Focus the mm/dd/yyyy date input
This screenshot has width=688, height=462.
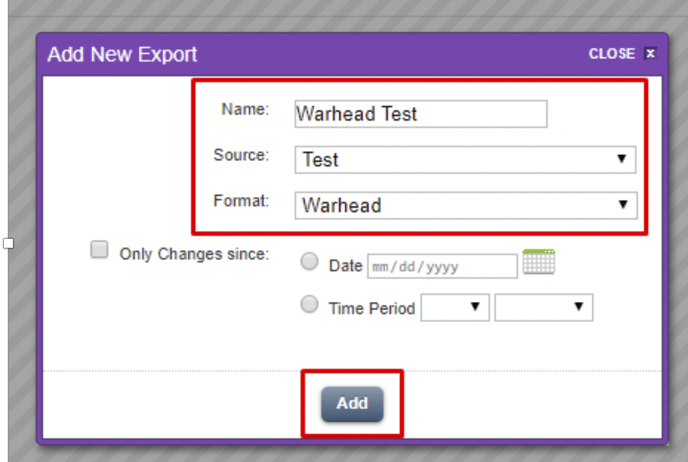(x=442, y=266)
